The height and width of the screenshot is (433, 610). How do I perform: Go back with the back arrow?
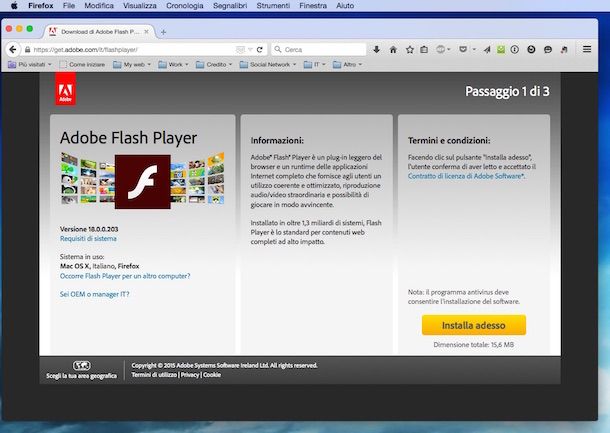tap(12, 49)
